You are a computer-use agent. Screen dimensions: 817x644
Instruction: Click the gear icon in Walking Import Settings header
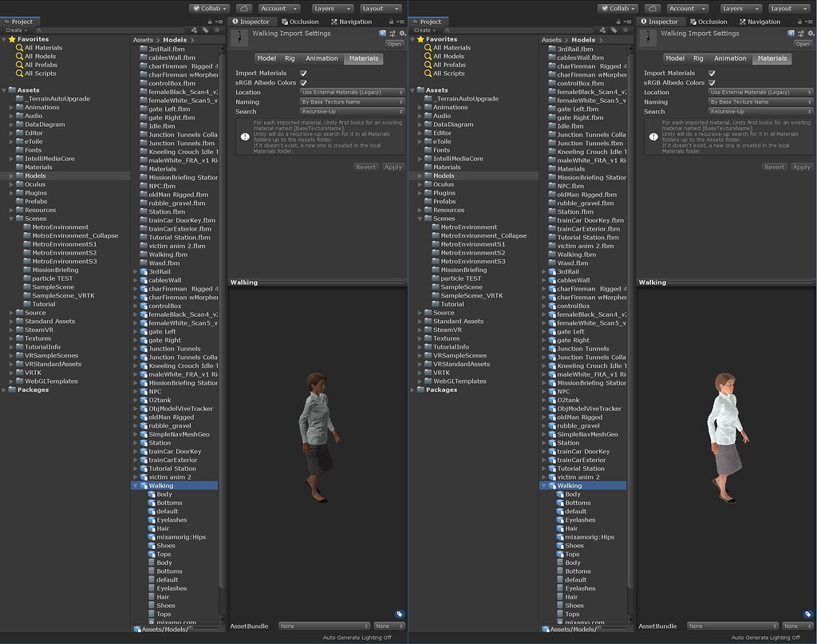401,34
